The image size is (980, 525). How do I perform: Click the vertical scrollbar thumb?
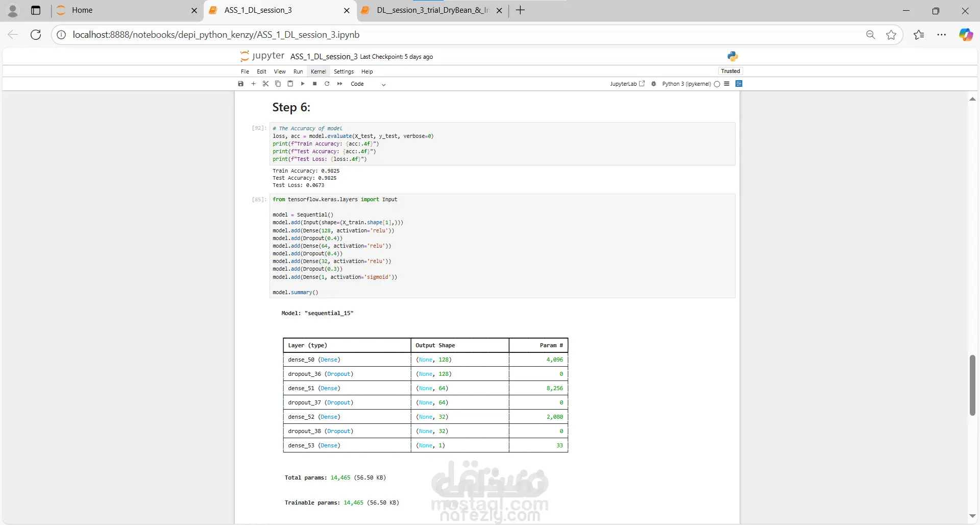click(x=972, y=386)
